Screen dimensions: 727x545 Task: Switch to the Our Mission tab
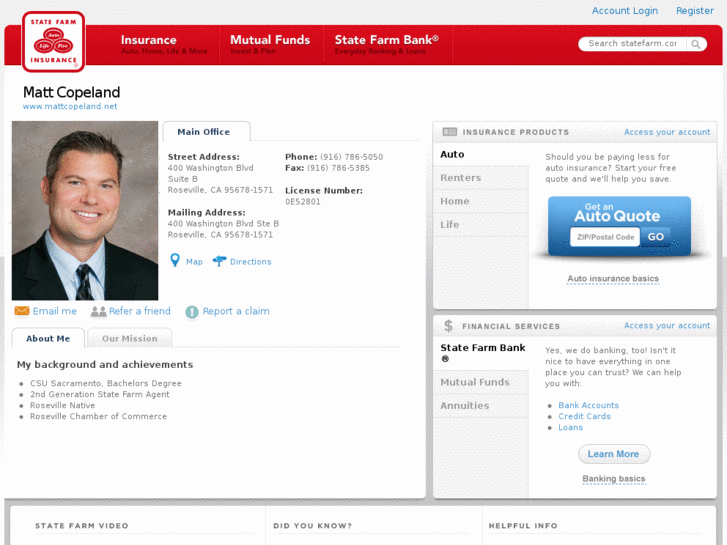click(x=129, y=338)
